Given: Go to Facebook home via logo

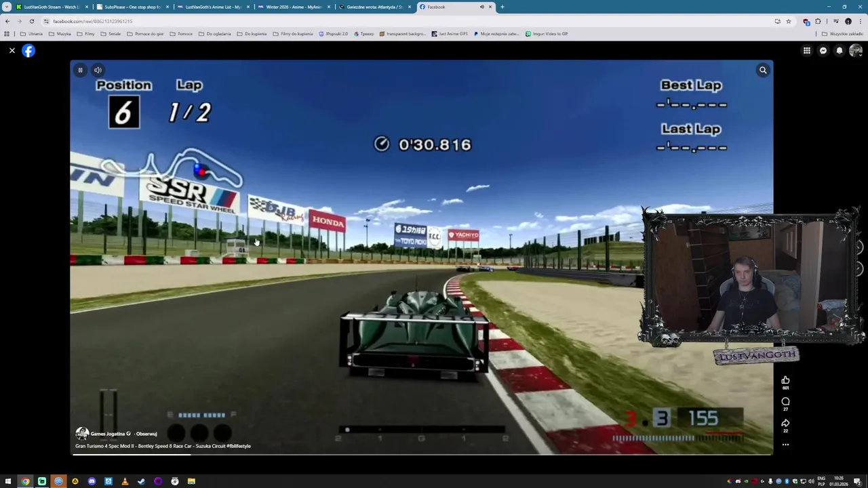Looking at the screenshot, I should coord(28,51).
